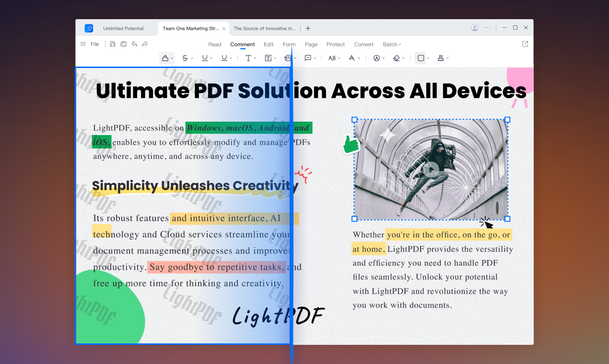The height and width of the screenshot is (364, 609).
Task: Open the account profile icon
Action: click(x=475, y=27)
